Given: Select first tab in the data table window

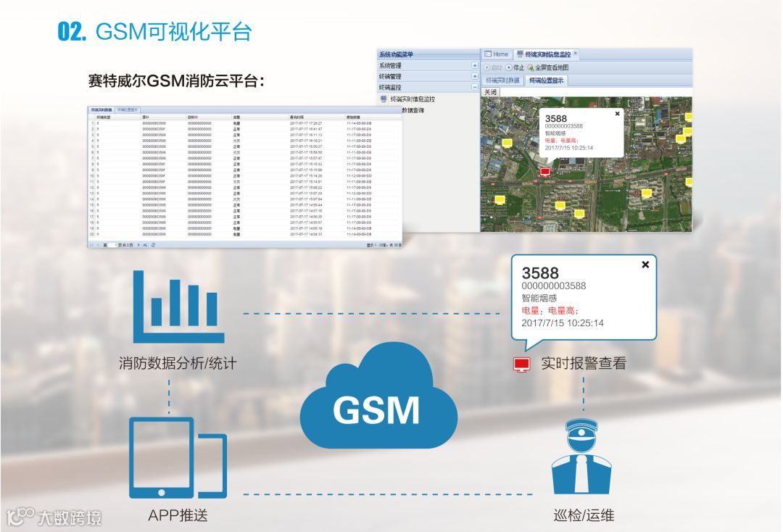Looking at the screenshot, I should (x=101, y=109).
